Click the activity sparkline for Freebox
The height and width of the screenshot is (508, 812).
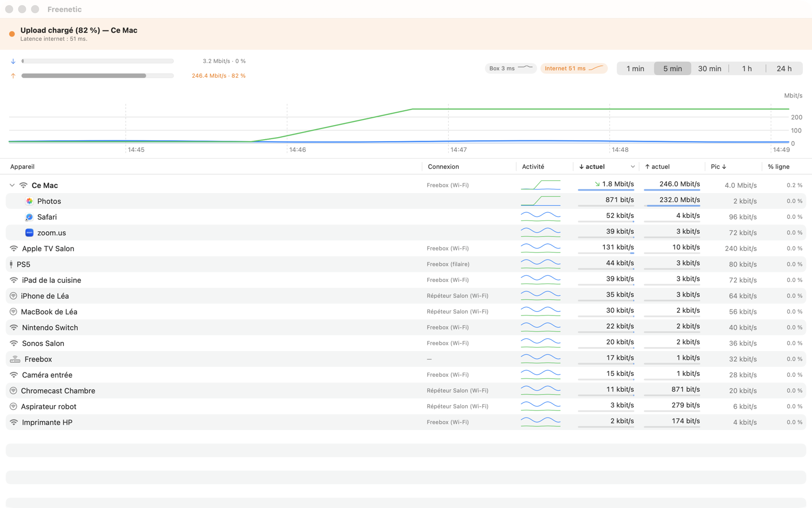tap(540, 359)
